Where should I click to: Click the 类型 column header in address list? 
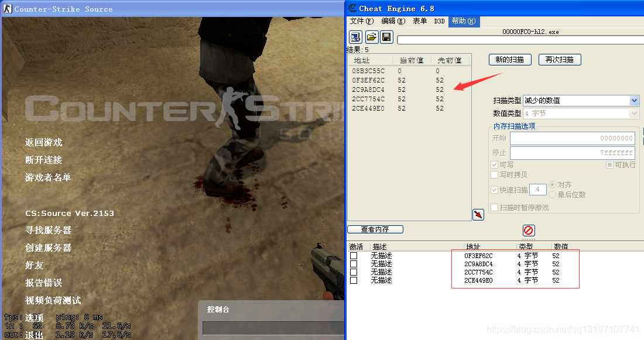(x=526, y=247)
